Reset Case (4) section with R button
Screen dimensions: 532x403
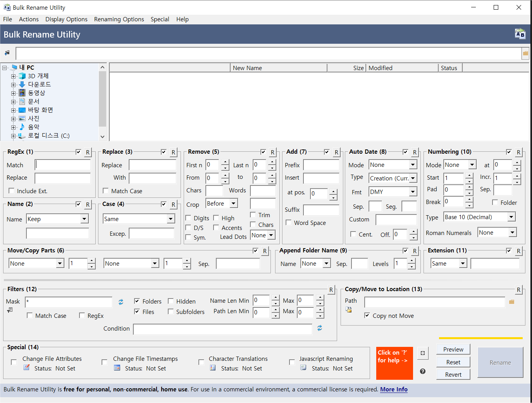(x=173, y=204)
